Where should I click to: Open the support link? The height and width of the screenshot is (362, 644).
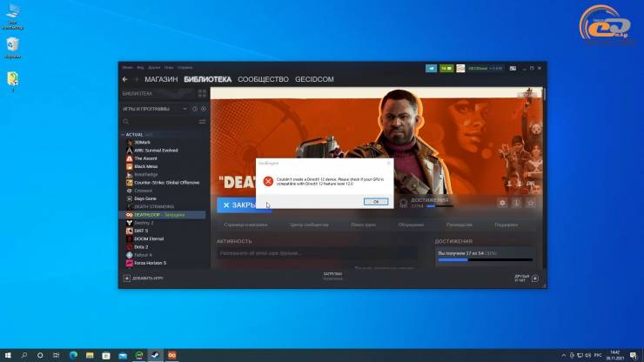click(506, 225)
